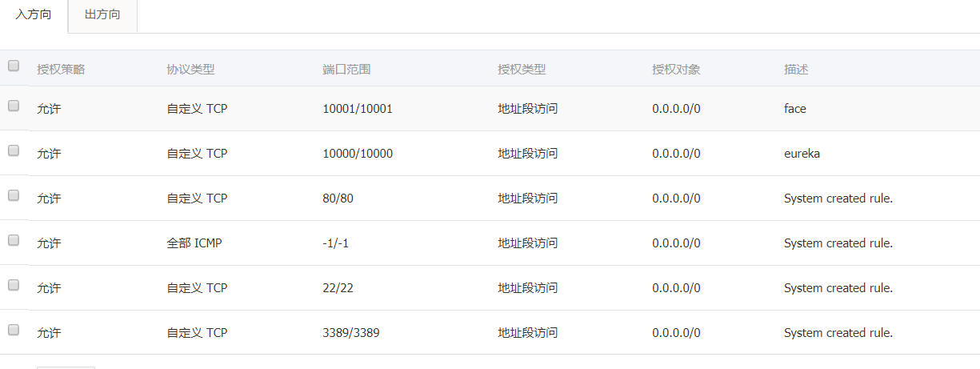980x369 pixels.
Task: Click the port range 10001/10001 cell
Action: tap(358, 109)
